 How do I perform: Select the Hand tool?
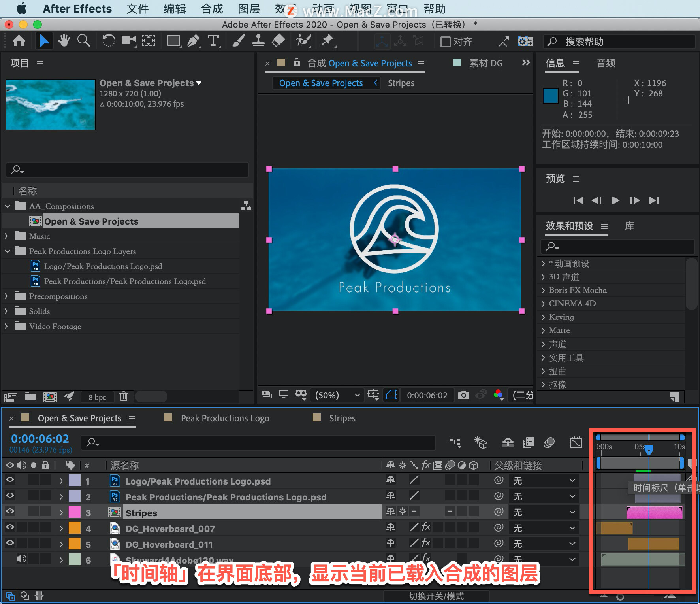[x=64, y=41]
